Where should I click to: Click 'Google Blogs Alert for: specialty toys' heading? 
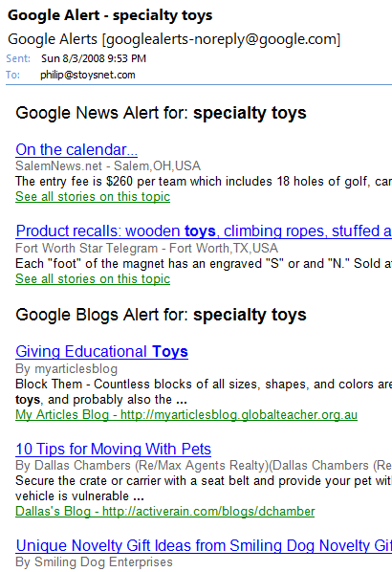coord(161,315)
